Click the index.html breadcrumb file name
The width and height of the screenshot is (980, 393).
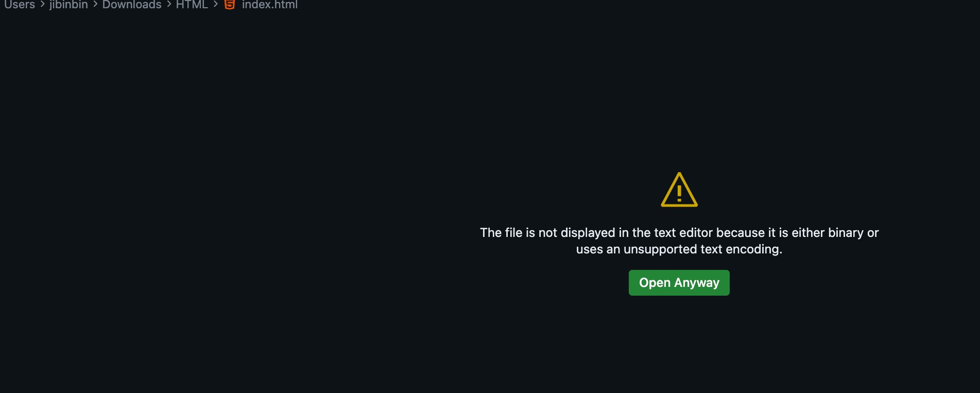click(x=270, y=5)
